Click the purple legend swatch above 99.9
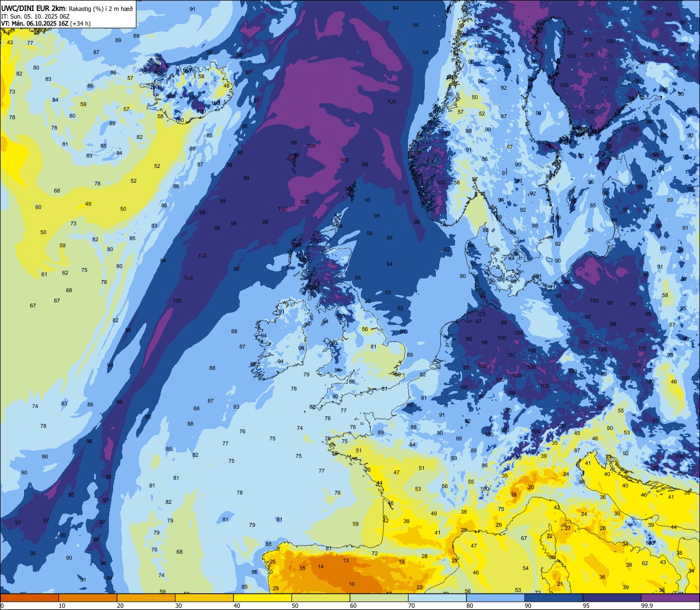This screenshot has height=610, width=700. tap(670, 597)
